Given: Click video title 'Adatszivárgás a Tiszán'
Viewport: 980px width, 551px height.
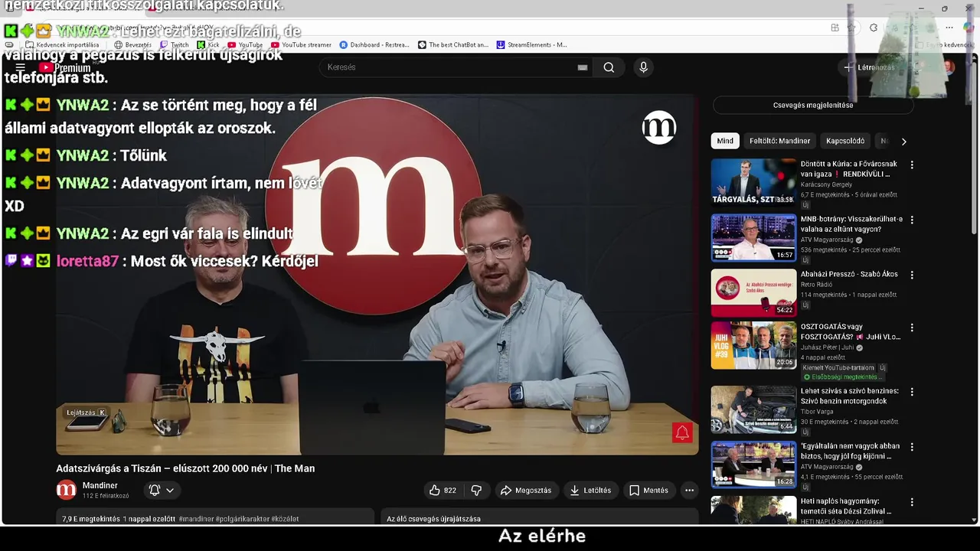Looking at the screenshot, I should (185, 468).
